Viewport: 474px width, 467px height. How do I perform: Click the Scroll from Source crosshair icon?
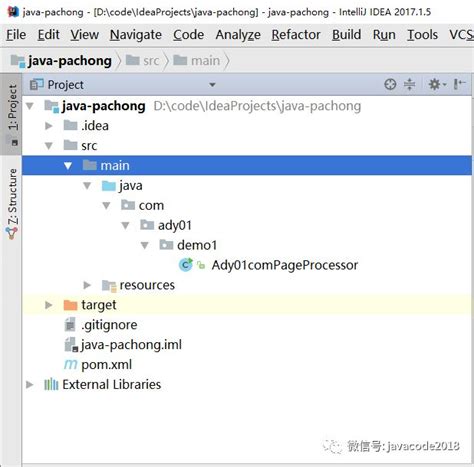390,84
